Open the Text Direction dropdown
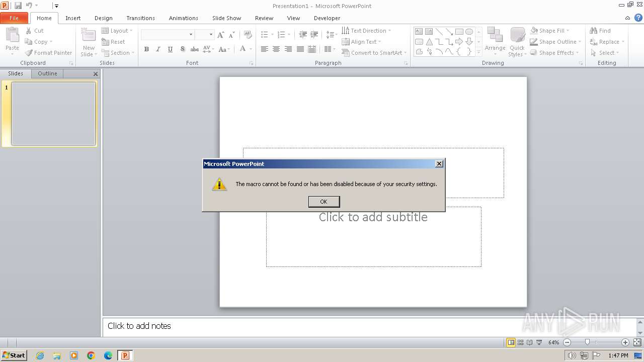644x362 pixels. tap(366, 31)
